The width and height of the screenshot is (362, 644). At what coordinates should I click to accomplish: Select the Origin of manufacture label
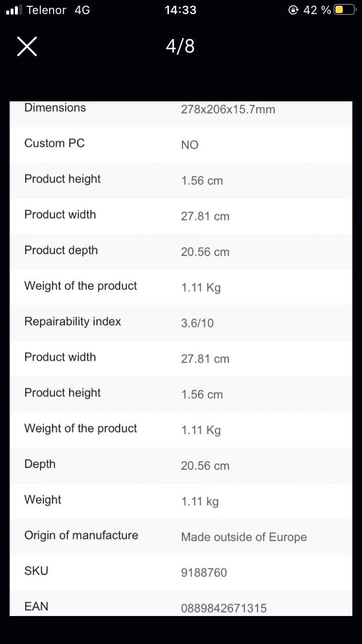[81, 535]
